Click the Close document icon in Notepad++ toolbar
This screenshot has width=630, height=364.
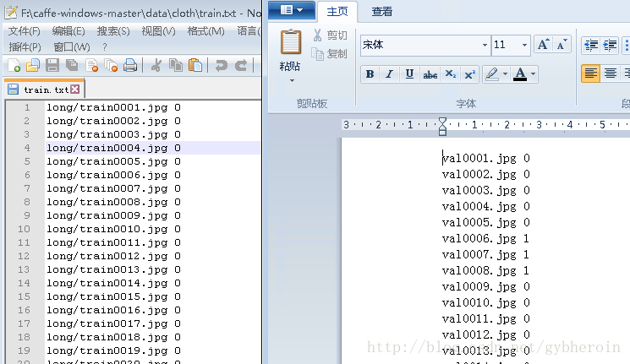coord(91,65)
